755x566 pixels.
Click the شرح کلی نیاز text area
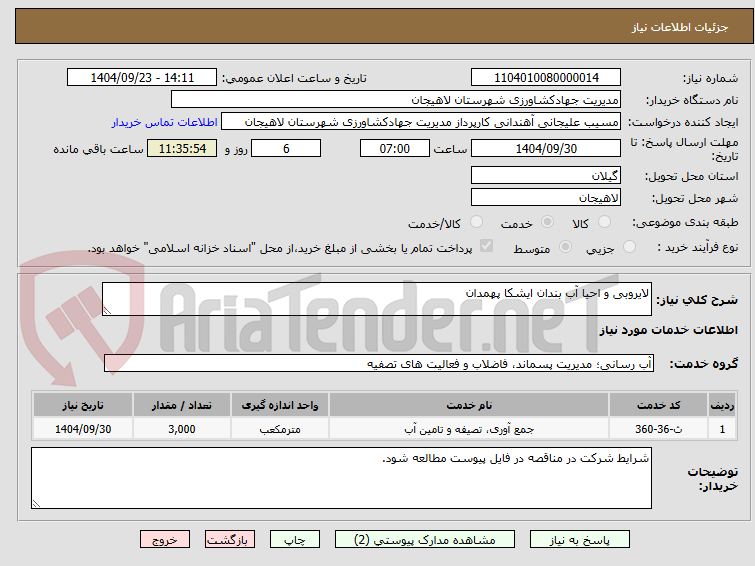(x=377, y=299)
